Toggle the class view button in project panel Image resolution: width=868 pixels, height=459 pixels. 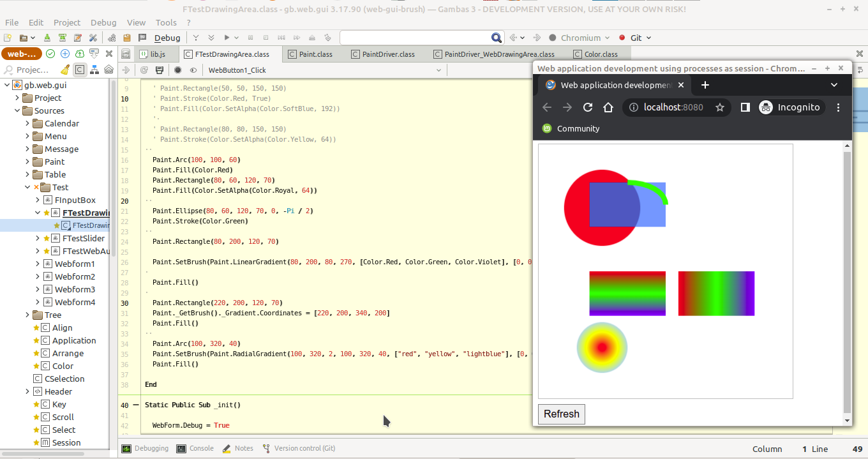(x=80, y=70)
